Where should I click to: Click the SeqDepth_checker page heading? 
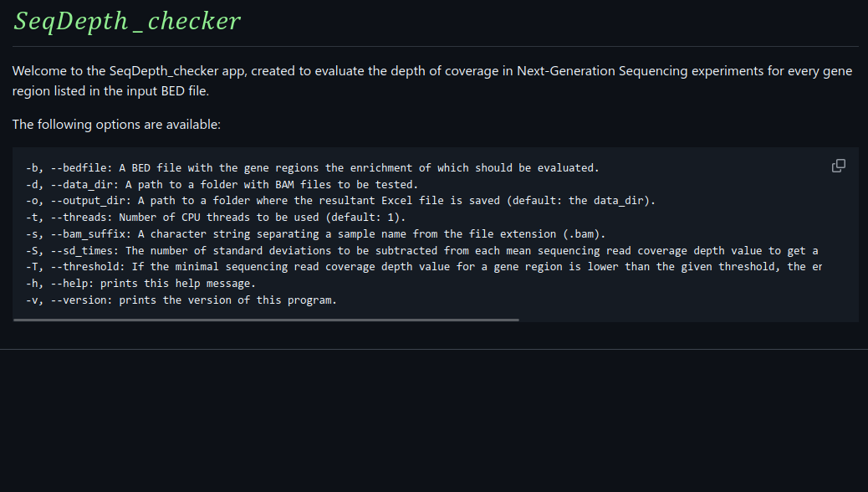(x=127, y=22)
